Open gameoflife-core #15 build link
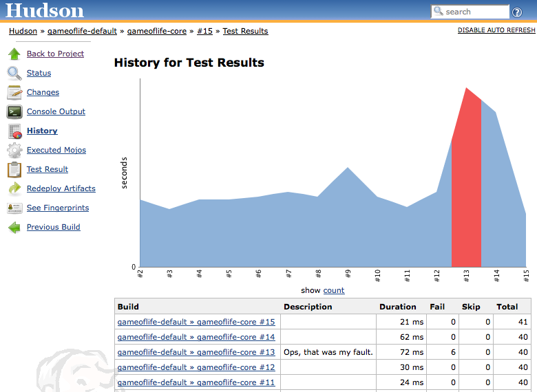Screen dimensions: 537x392 click(196, 322)
